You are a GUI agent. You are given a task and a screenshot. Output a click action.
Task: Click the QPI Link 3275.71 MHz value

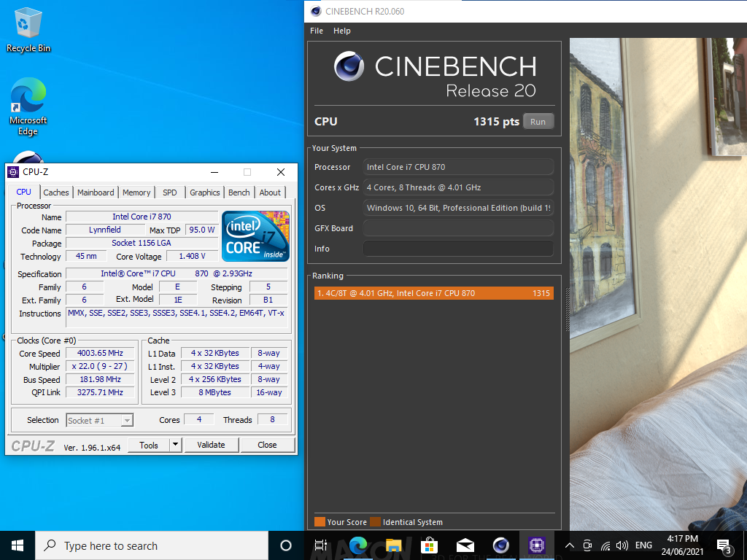point(100,392)
